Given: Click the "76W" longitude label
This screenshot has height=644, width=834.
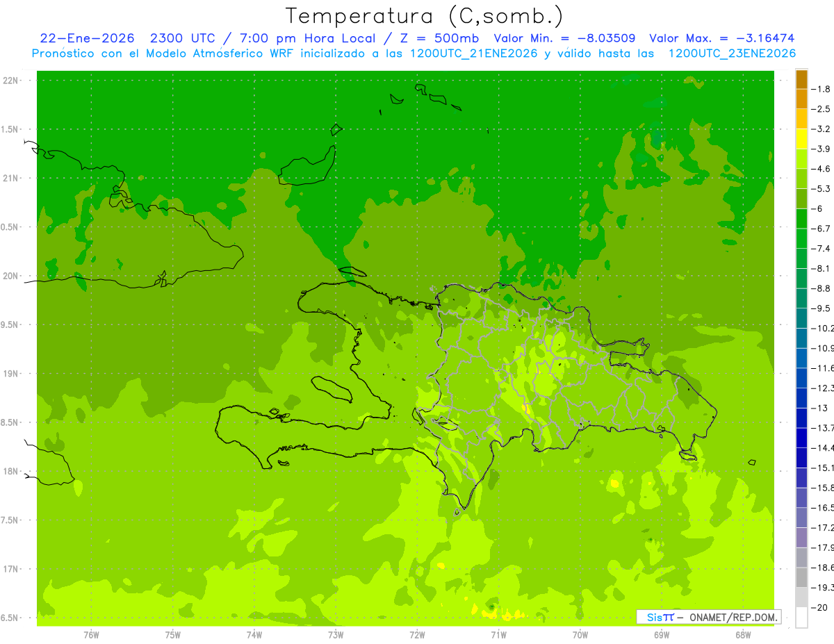Looking at the screenshot, I should [x=91, y=635].
